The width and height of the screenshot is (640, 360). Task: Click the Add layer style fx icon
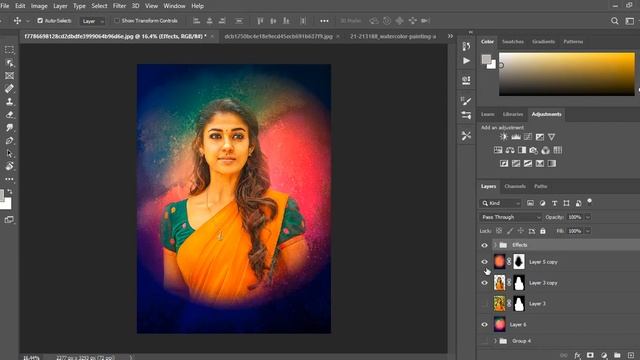577,356
